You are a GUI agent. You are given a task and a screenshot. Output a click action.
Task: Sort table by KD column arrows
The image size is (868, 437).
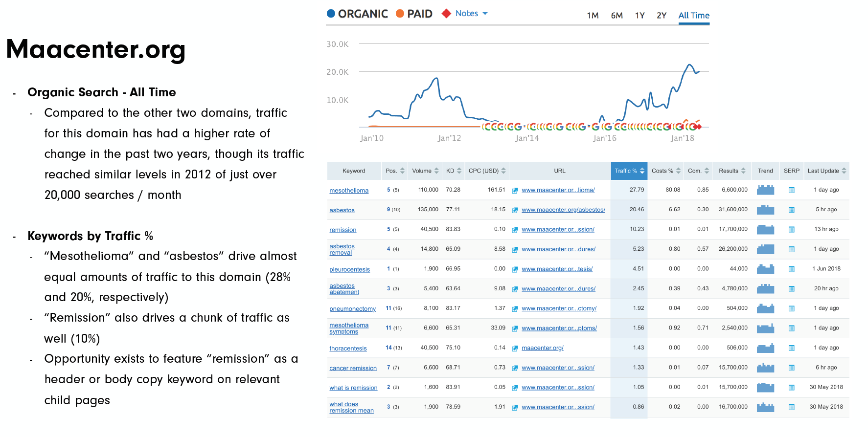tap(459, 171)
